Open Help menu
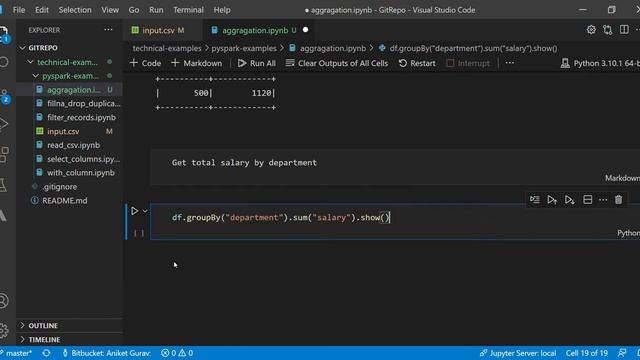The width and height of the screenshot is (640, 360). click(222, 10)
